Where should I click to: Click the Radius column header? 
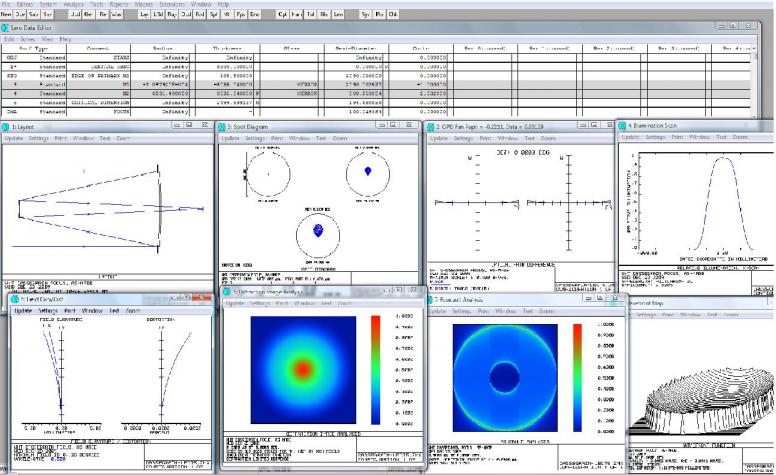[163, 48]
